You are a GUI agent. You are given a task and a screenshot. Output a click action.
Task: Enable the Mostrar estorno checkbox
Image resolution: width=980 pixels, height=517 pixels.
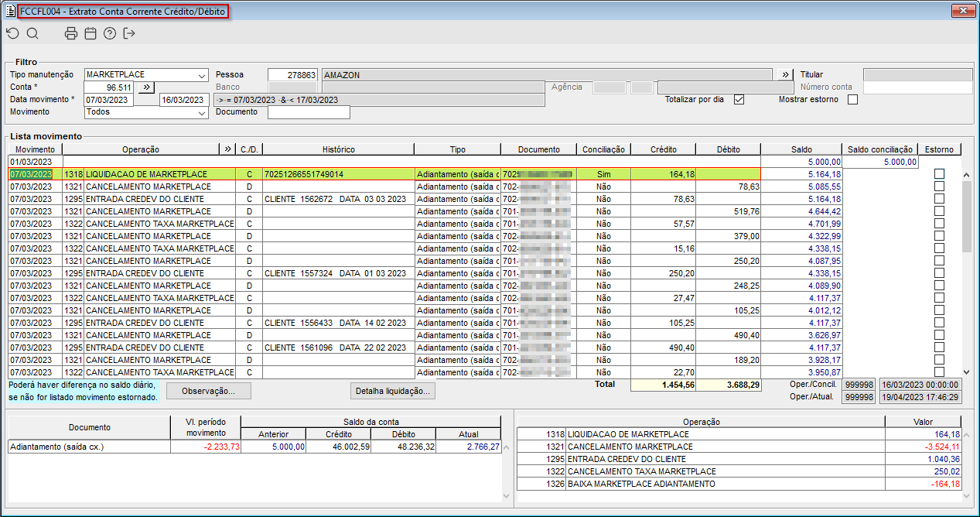coord(852,99)
